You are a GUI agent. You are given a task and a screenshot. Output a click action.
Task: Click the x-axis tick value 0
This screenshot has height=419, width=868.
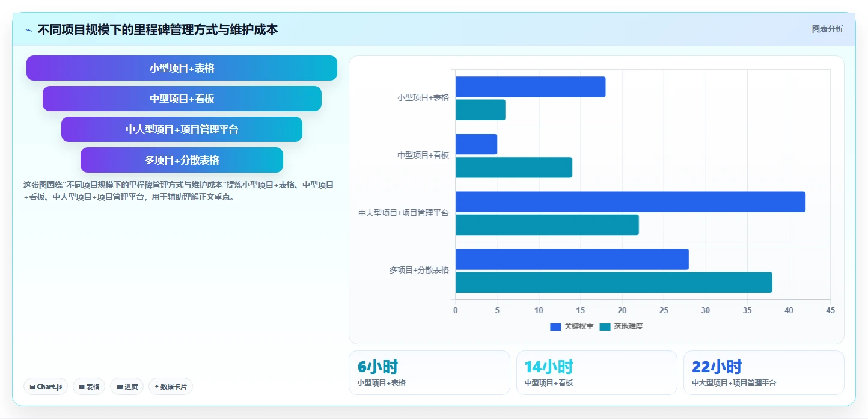(x=455, y=310)
